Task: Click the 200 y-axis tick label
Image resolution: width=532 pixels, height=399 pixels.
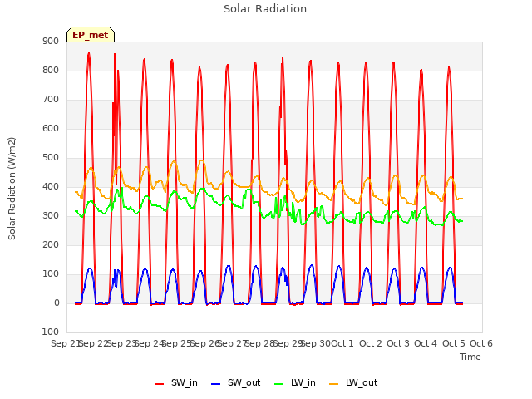Action: coord(51,244)
